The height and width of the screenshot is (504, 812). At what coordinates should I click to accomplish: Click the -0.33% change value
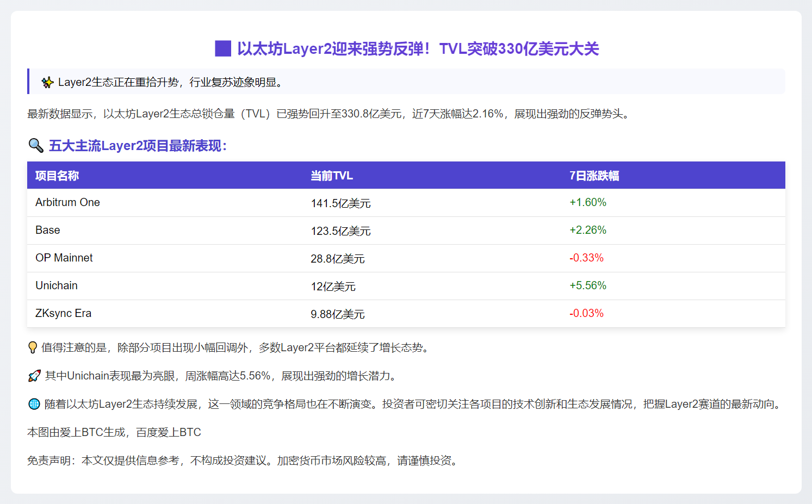coord(586,258)
